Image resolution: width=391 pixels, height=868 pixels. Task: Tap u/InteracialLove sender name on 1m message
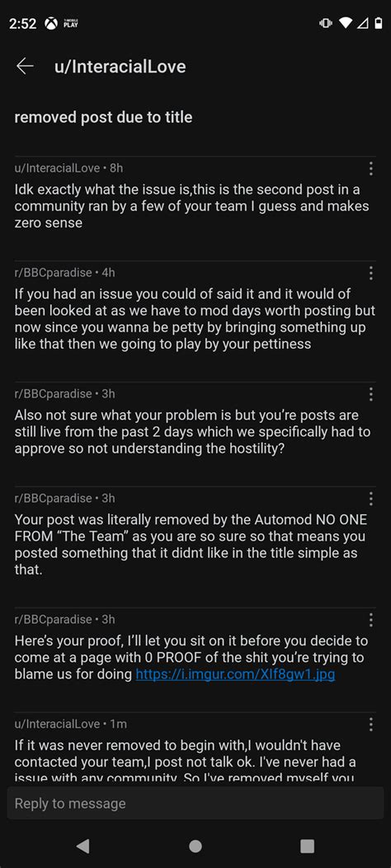57,724
